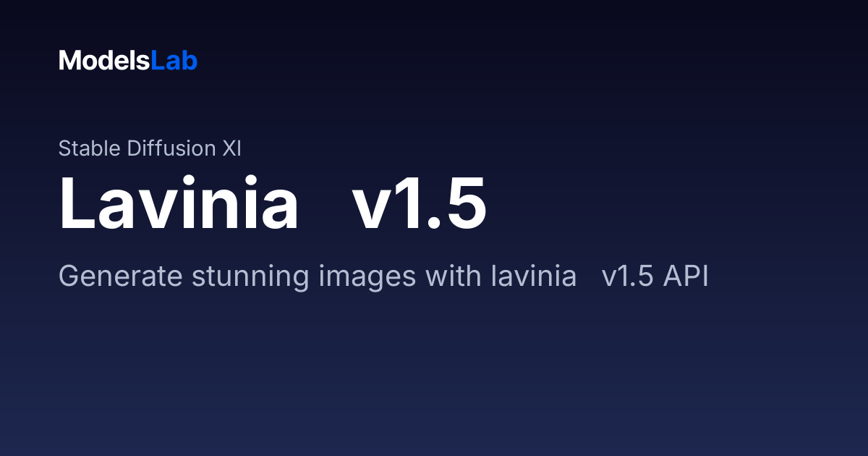Click the word "API" in the subtitle
This screenshot has height=456, width=868.
click(686, 276)
